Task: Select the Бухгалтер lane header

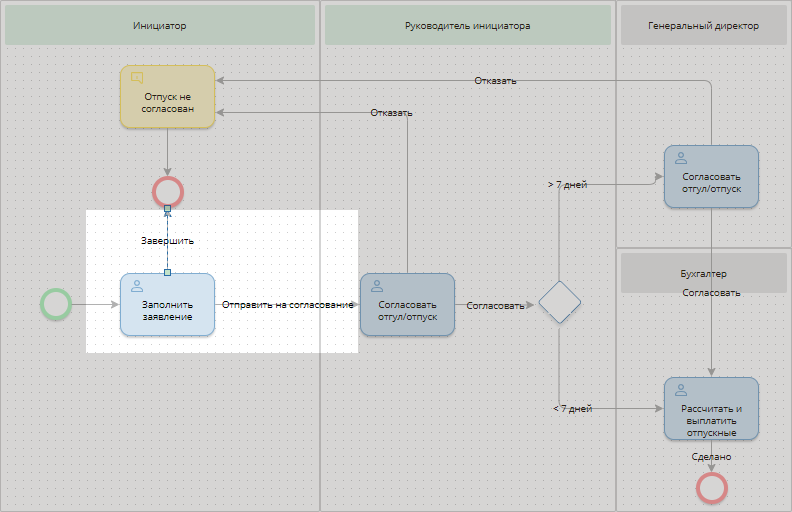Action: coord(703,273)
